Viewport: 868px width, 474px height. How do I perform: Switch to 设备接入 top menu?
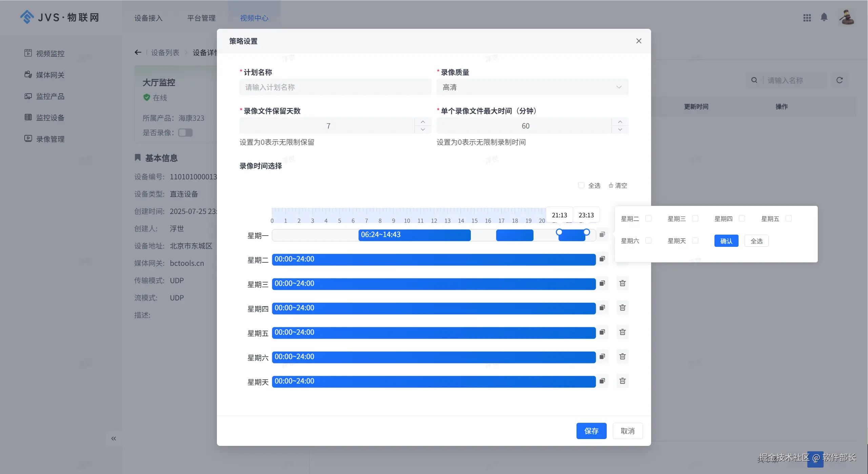point(148,18)
